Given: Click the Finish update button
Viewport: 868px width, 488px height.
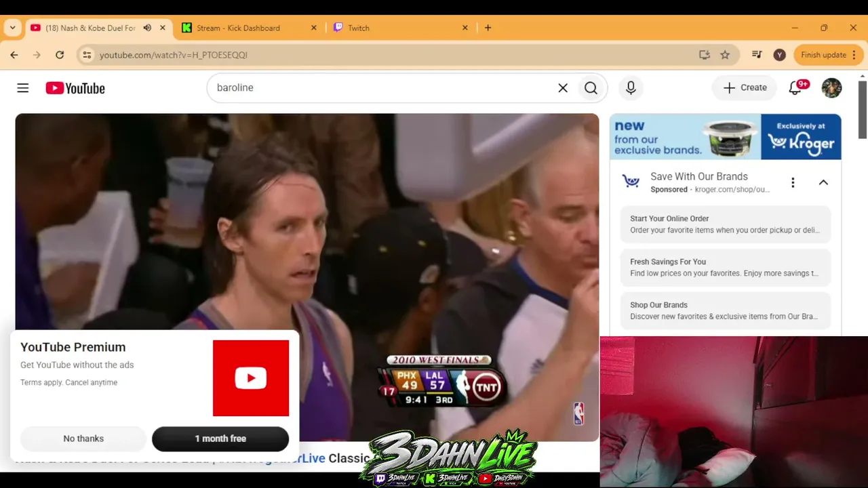Looking at the screenshot, I should point(823,55).
